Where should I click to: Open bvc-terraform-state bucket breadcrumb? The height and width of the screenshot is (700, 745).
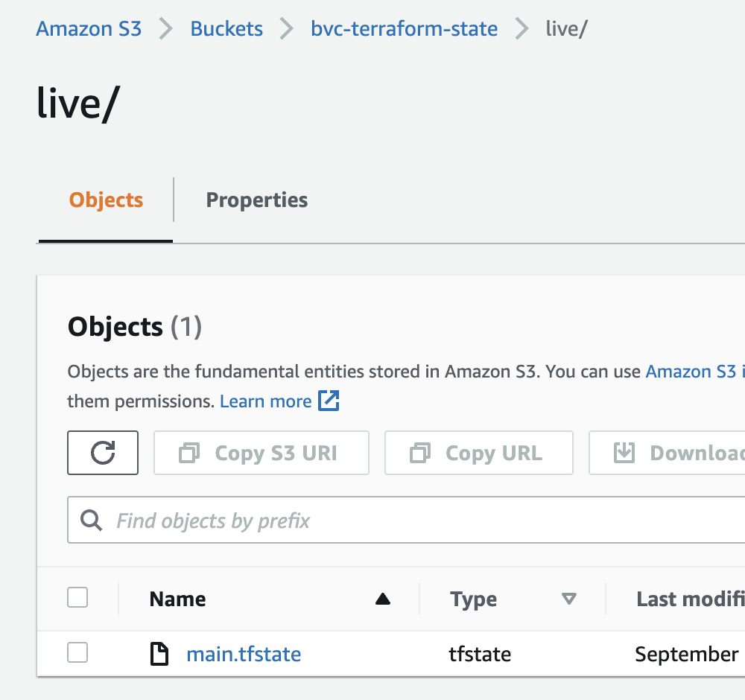[x=404, y=29]
